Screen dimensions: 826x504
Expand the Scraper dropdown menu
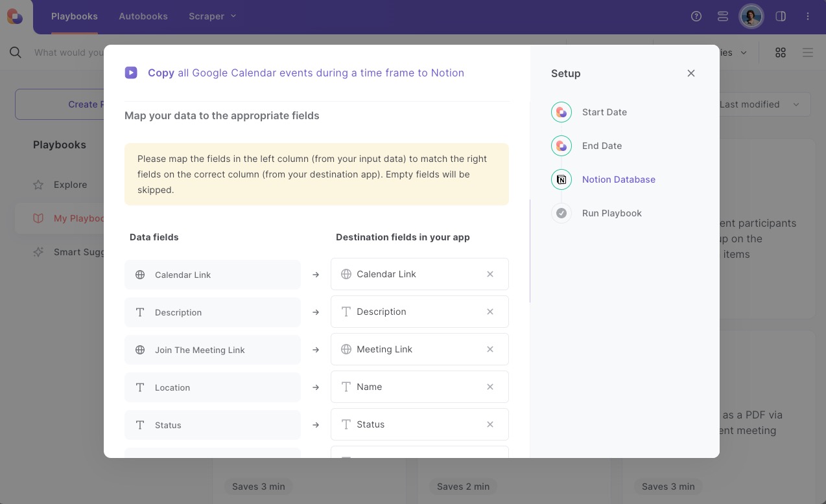click(213, 16)
